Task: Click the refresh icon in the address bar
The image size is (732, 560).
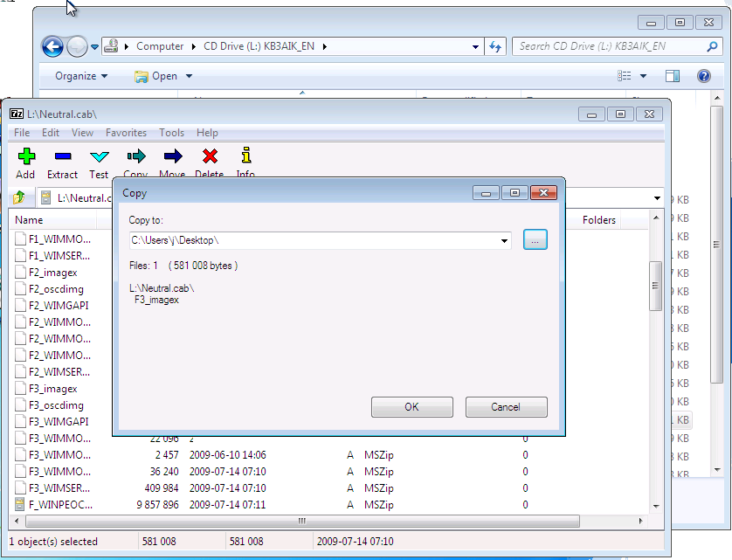Action: 495,45
